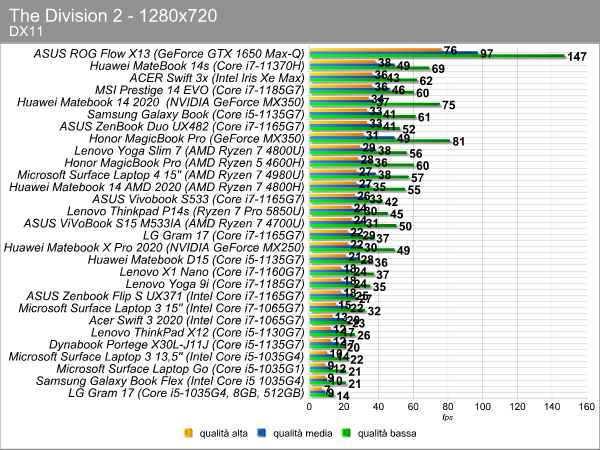Viewport: 600px width, 450px height.
Task: Select the Lenovo Yoga Slim 7 label
Action: (x=189, y=151)
